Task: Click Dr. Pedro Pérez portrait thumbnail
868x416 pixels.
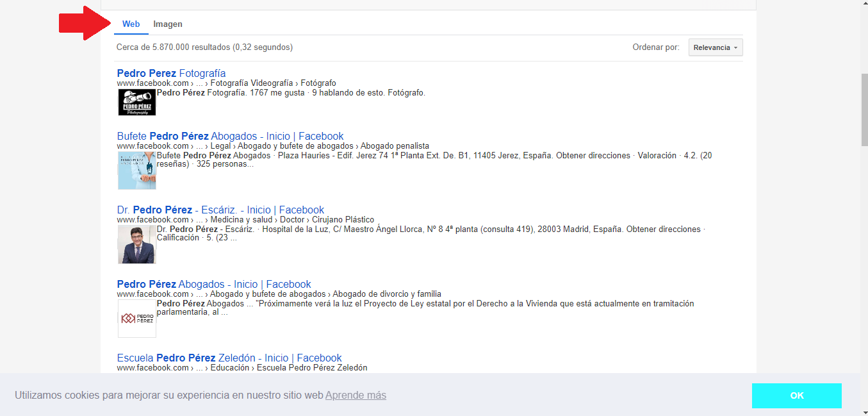Action: [137, 244]
